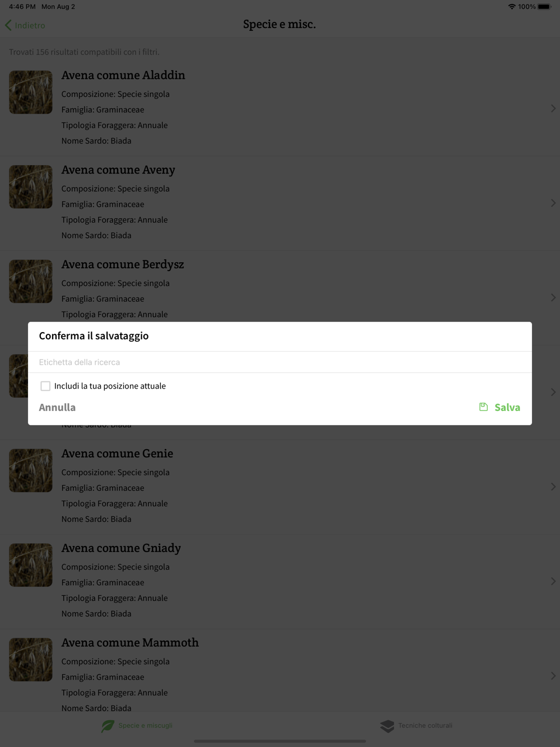560x747 pixels.
Task: Click the green save disk icon
Action: [483, 407]
